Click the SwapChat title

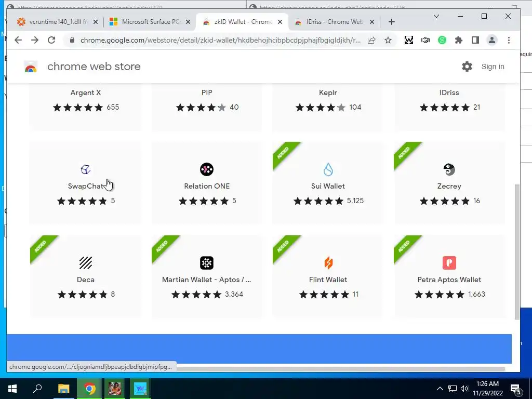(x=86, y=186)
